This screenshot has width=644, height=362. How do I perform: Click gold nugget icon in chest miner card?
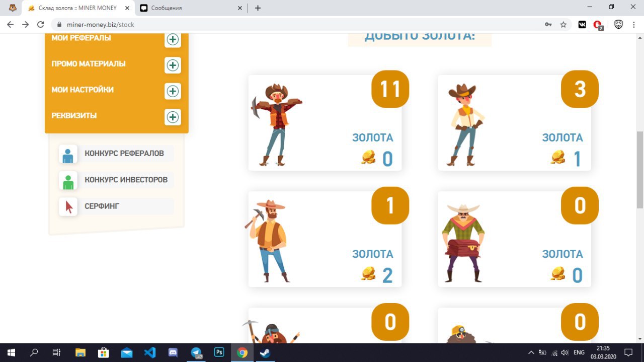[x=558, y=273]
